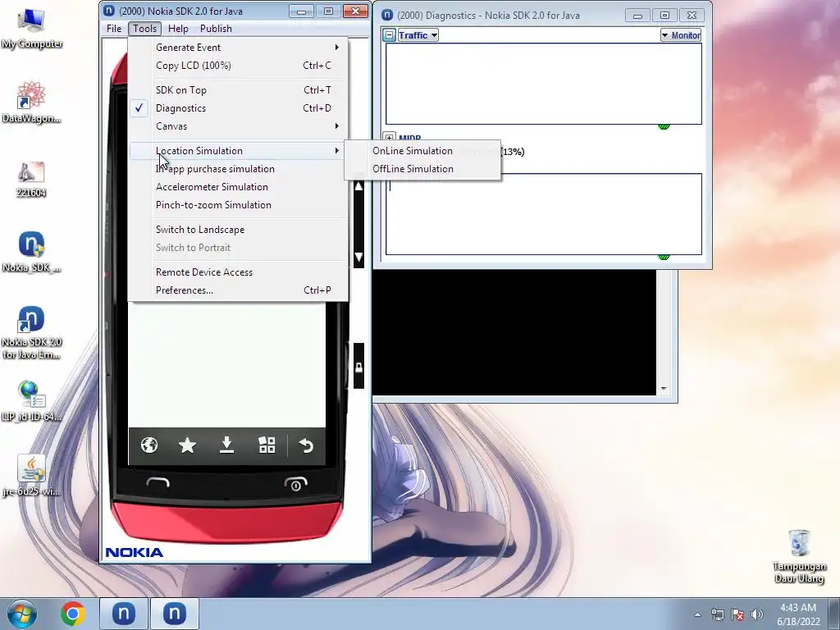The width and height of the screenshot is (840, 630).
Task: Expand the Generate Event submenu
Action: pos(239,47)
